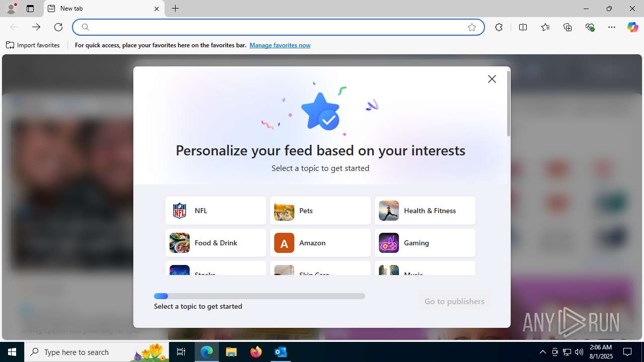The width and height of the screenshot is (644, 362).
Task: Close the personalize feed dialog
Action: click(492, 79)
